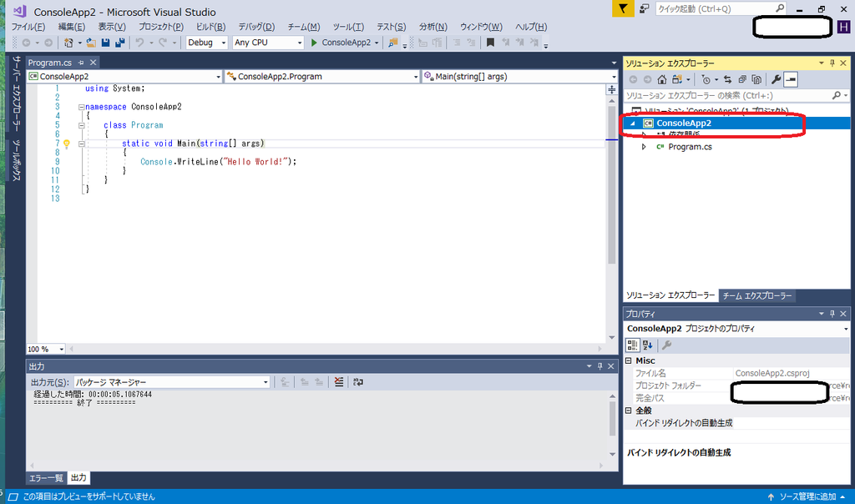This screenshot has height=504, width=855.
Task: Close the Solution Explorer panel
Action: pos(843,63)
